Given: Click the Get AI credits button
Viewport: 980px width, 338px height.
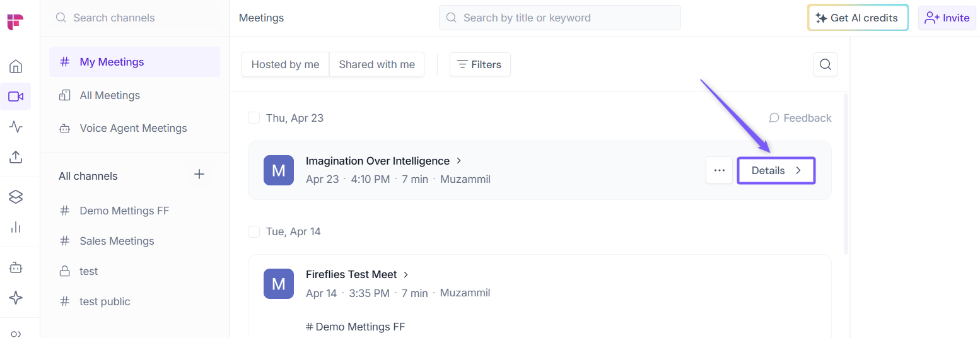Looking at the screenshot, I should point(857,18).
